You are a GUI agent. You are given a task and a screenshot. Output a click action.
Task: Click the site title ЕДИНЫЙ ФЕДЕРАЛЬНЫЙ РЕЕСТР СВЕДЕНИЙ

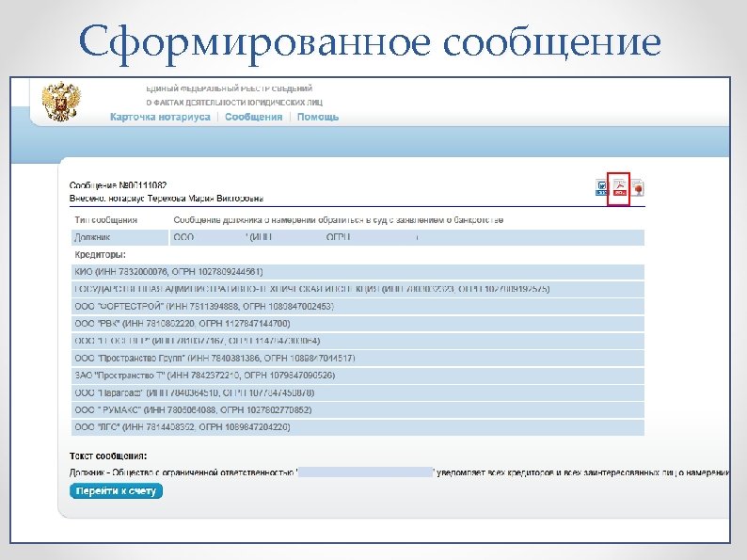230,88
